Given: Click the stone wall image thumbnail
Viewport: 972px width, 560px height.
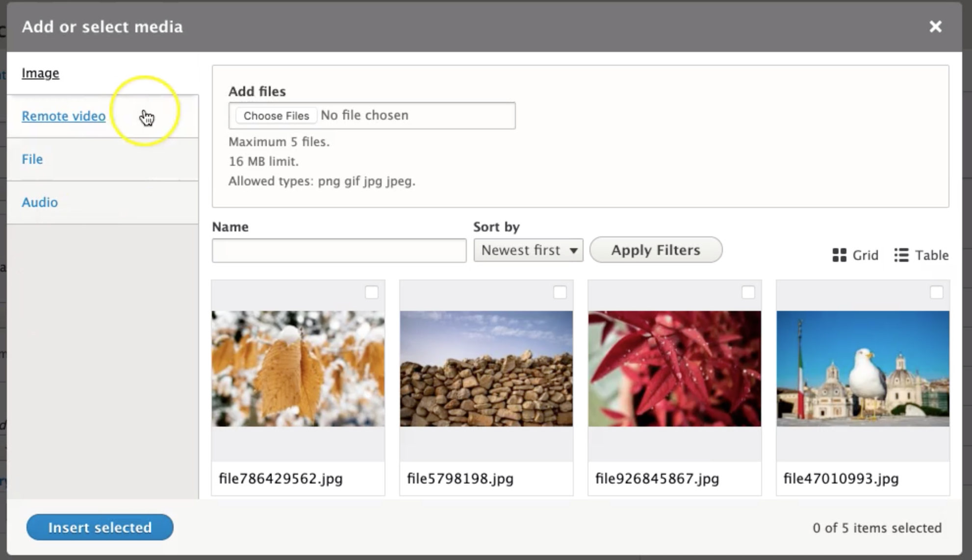Looking at the screenshot, I should [x=486, y=368].
